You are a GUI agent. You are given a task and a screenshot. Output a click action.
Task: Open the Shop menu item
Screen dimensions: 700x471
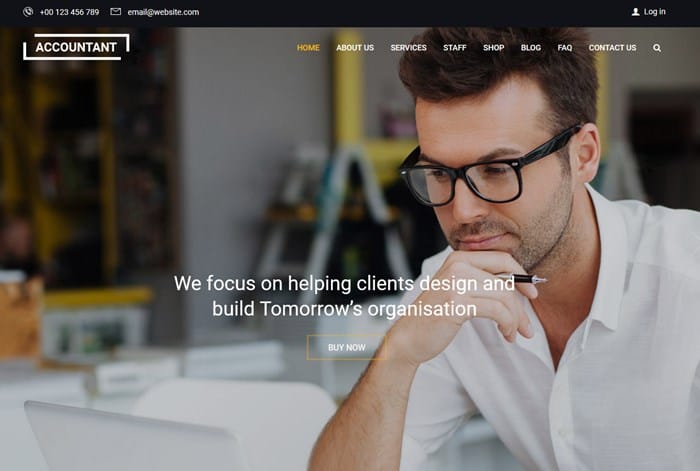click(493, 48)
